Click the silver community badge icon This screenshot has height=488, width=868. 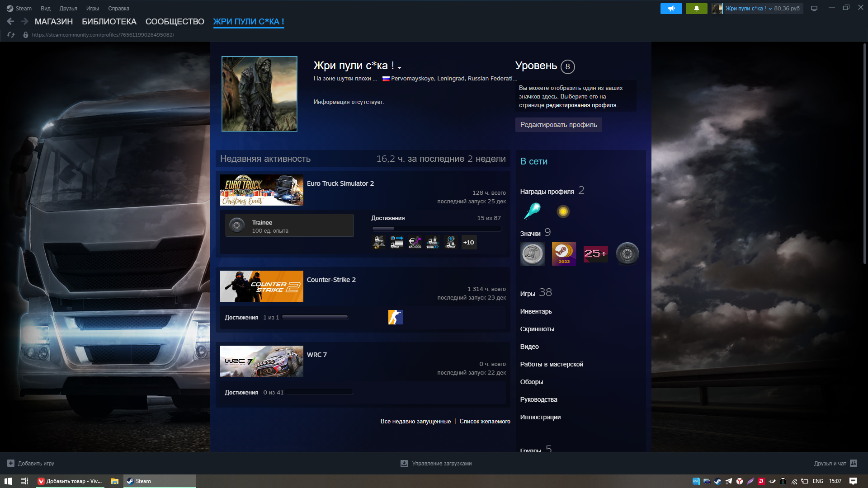[x=532, y=254]
